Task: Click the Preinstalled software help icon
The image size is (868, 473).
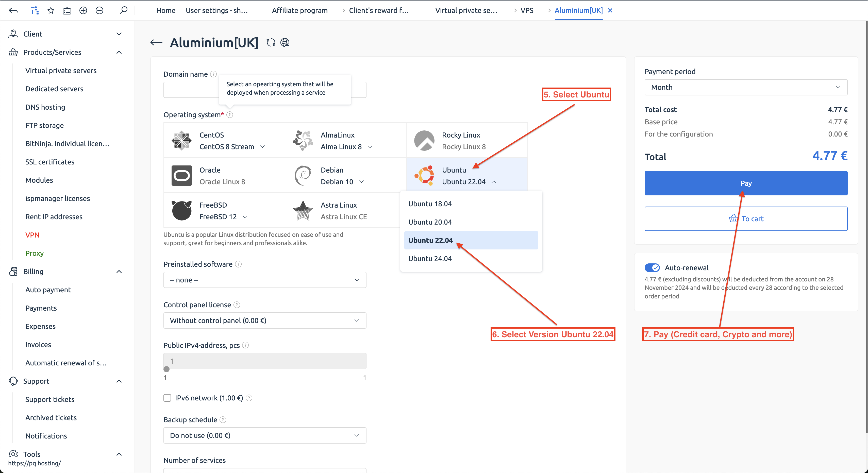Action: (x=238, y=264)
